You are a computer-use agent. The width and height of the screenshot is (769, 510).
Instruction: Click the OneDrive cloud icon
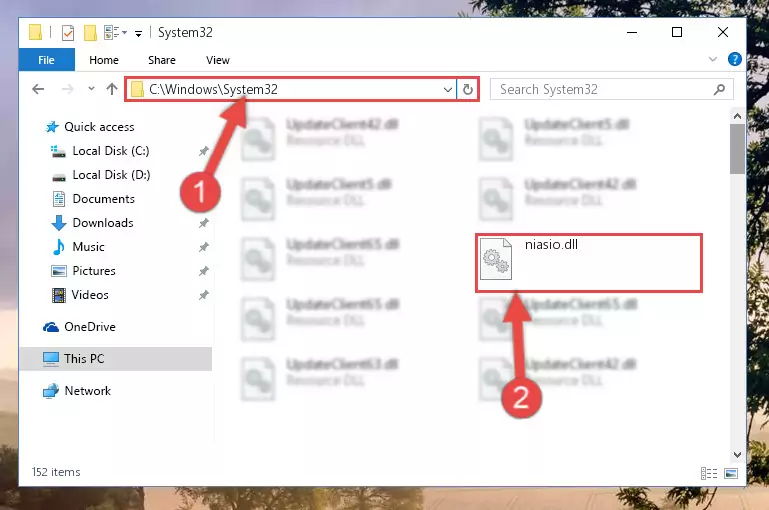click(51, 327)
